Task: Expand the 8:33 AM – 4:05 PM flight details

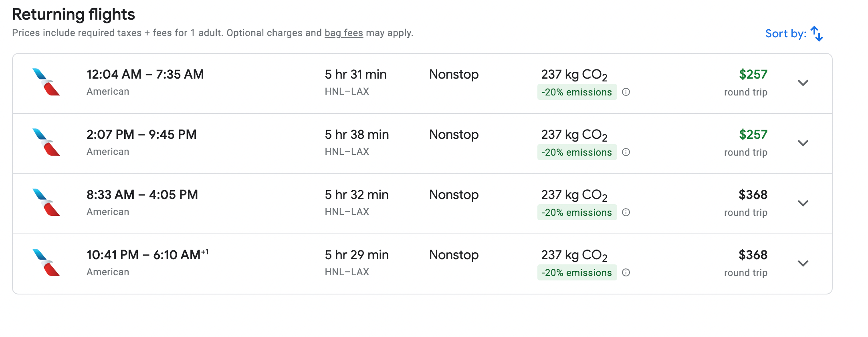Action: click(803, 203)
